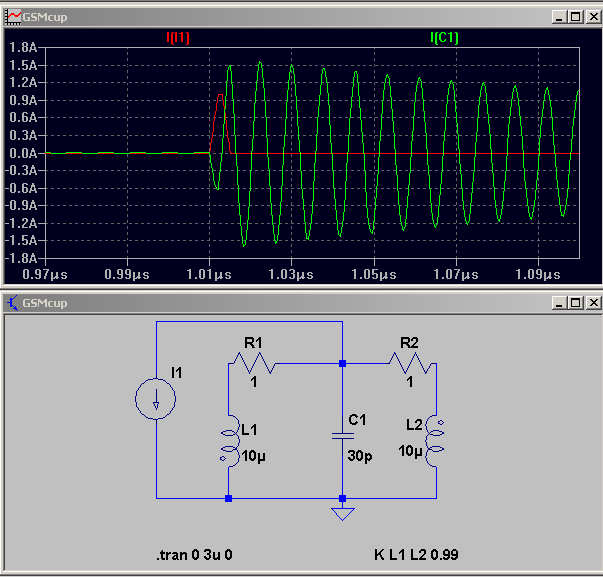
Task: Close the waveform GSMcup window
Action: coord(593,17)
